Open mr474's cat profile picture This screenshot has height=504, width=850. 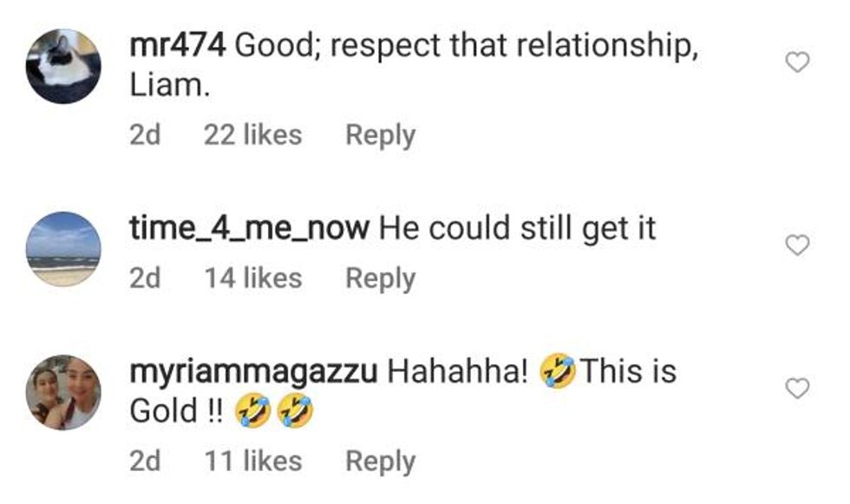63,67
